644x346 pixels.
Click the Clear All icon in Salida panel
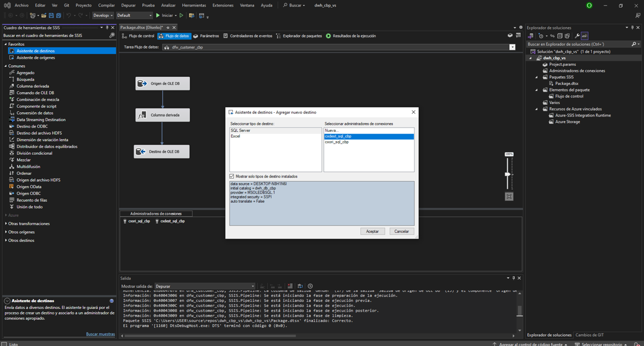[x=290, y=286]
